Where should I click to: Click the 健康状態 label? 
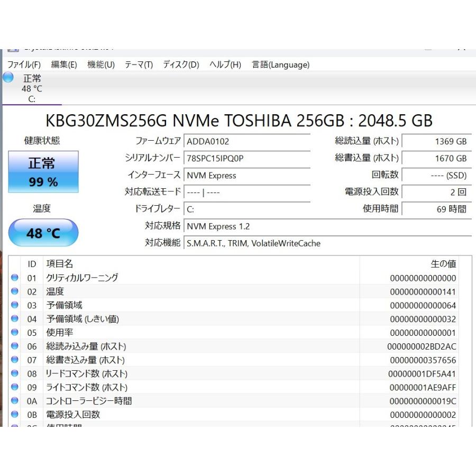tap(42, 140)
